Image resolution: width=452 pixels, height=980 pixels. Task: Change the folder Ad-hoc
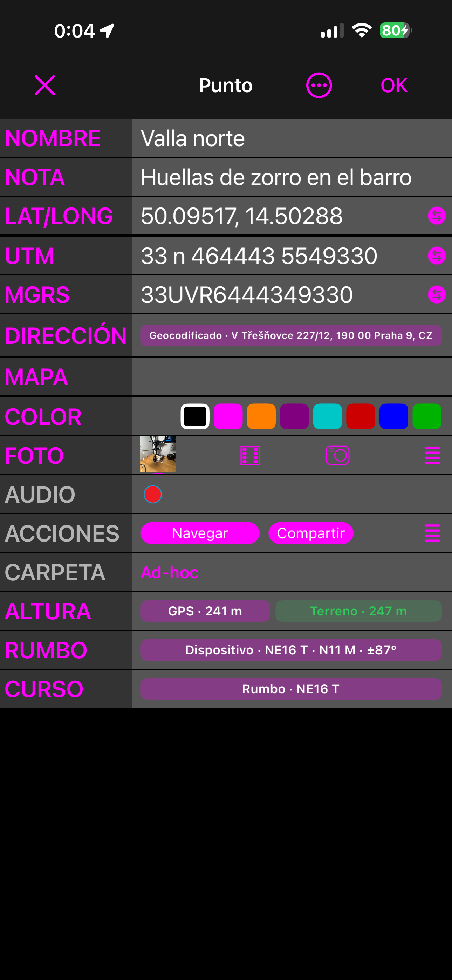(170, 573)
